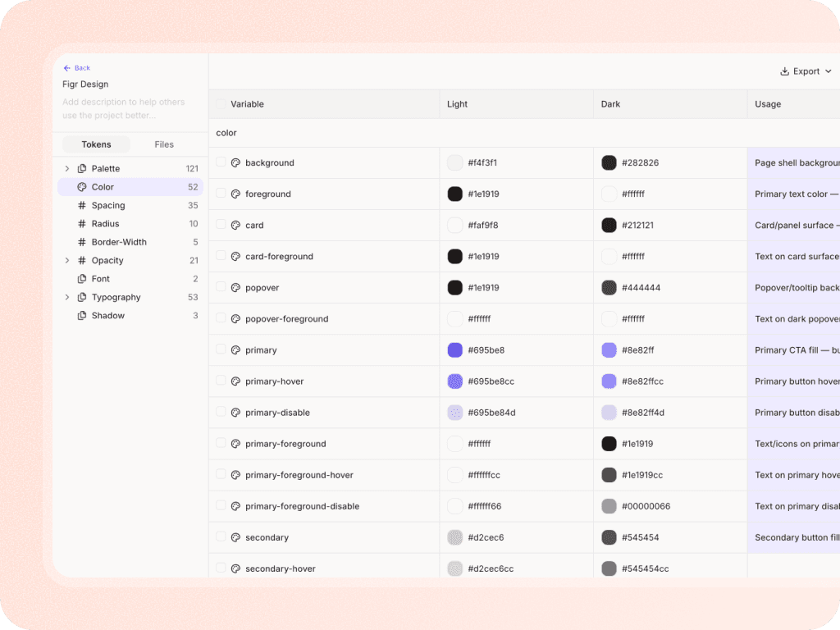Click palette icon of primary variable
Screen dimensions: 840x630
click(x=235, y=349)
